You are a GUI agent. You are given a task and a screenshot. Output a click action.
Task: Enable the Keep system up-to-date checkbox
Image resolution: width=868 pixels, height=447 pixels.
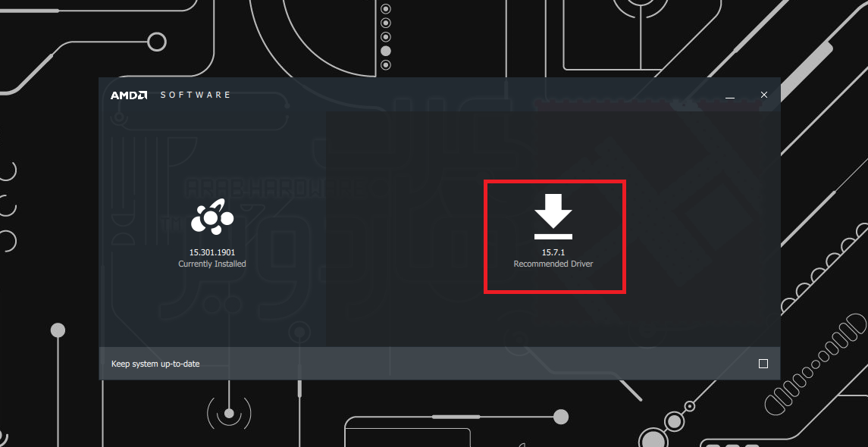tap(763, 364)
